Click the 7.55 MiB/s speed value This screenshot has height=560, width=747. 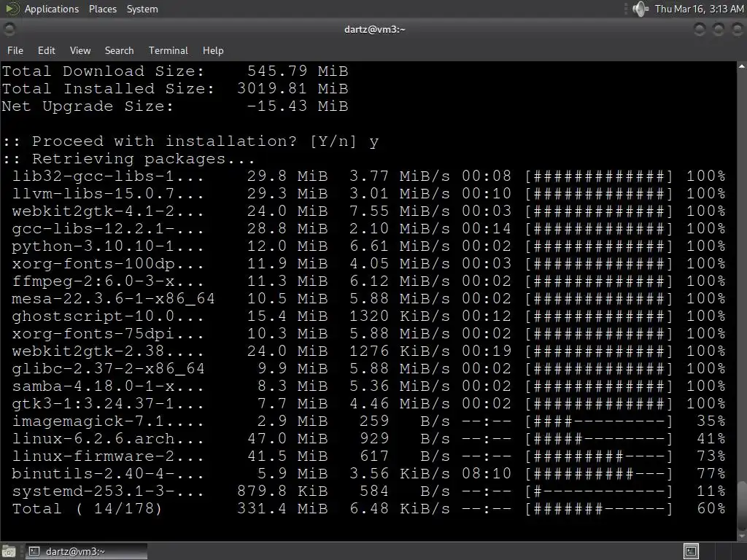point(400,211)
